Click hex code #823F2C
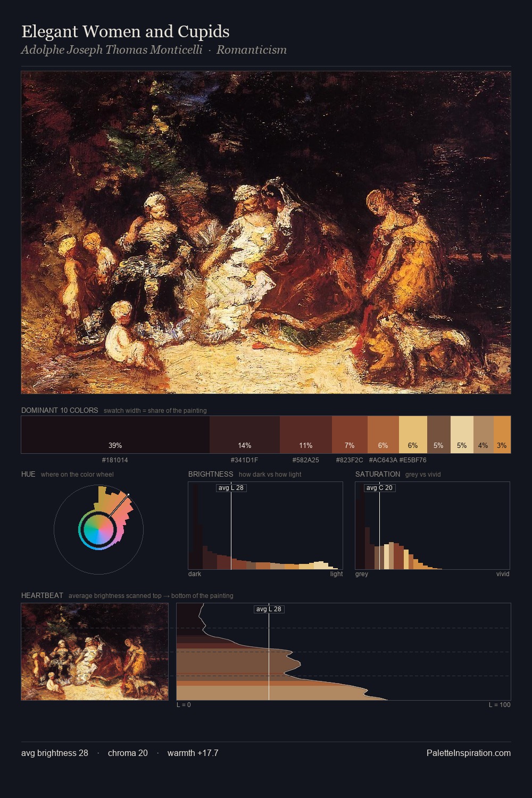The height and width of the screenshot is (798, 532). (x=350, y=460)
